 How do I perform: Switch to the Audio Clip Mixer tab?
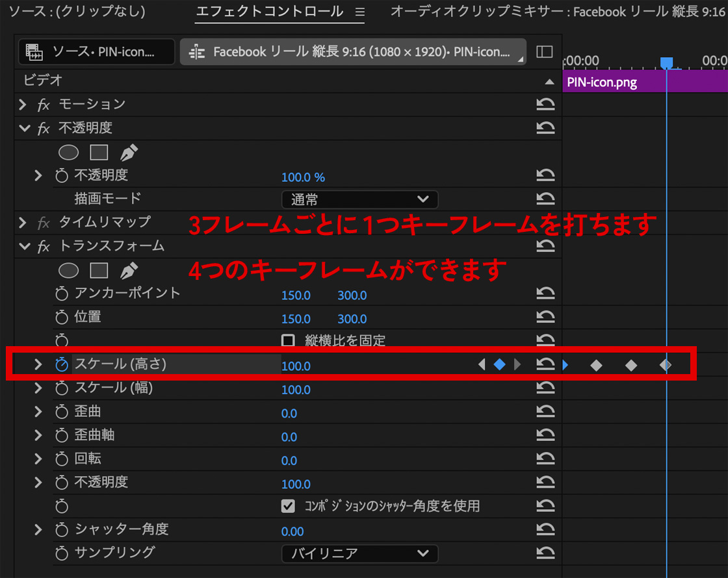click(x=558, y=12)
